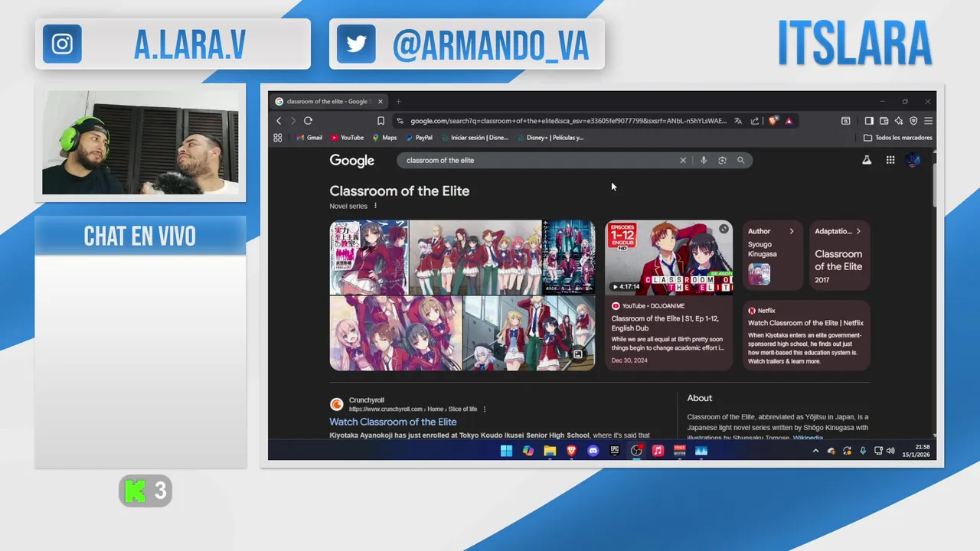
Task: Open Syougo Kinugasa author thumbnail
Action: pyautogui.click(x=759, y=274)
